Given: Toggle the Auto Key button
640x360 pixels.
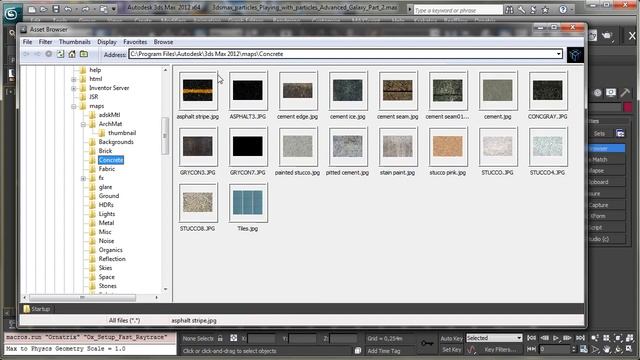Looking at the screenshot, I should point(451,338).
